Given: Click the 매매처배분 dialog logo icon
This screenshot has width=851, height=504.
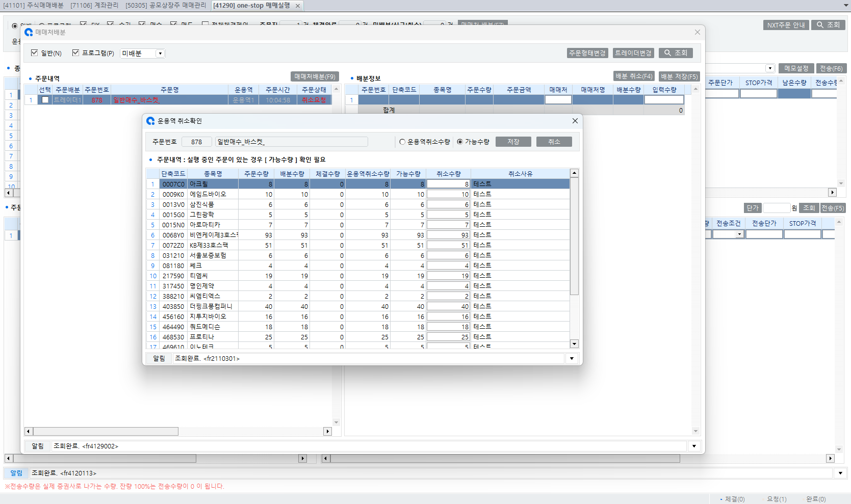Looking at the screenshot, I should click(x=29, y=32).
